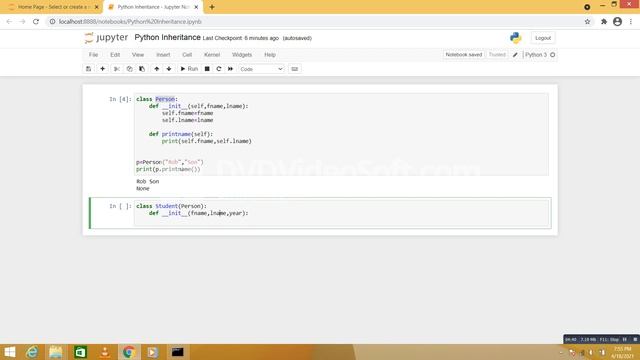Click inside the class Person code cell
The height and width of the screenshot is (360, 640).
pos(341,134)
